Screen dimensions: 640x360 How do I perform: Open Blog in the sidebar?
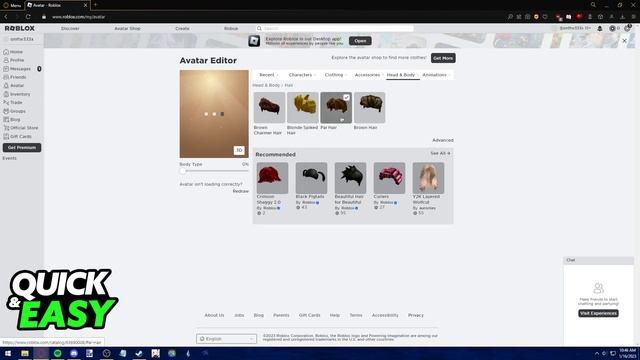coord(12,120)
